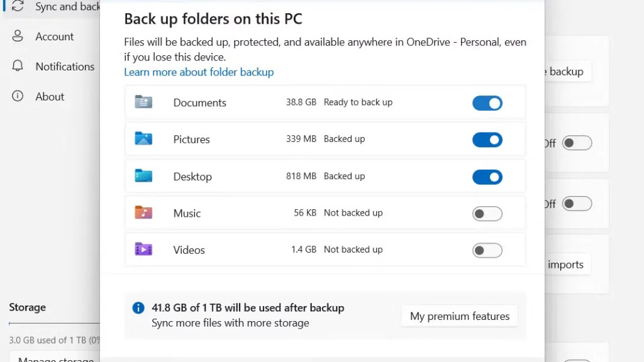The width and height of the screenshot is (644, 362).
Task: Open Sync and backup settings tab
Action: click(x=52, y=7)
